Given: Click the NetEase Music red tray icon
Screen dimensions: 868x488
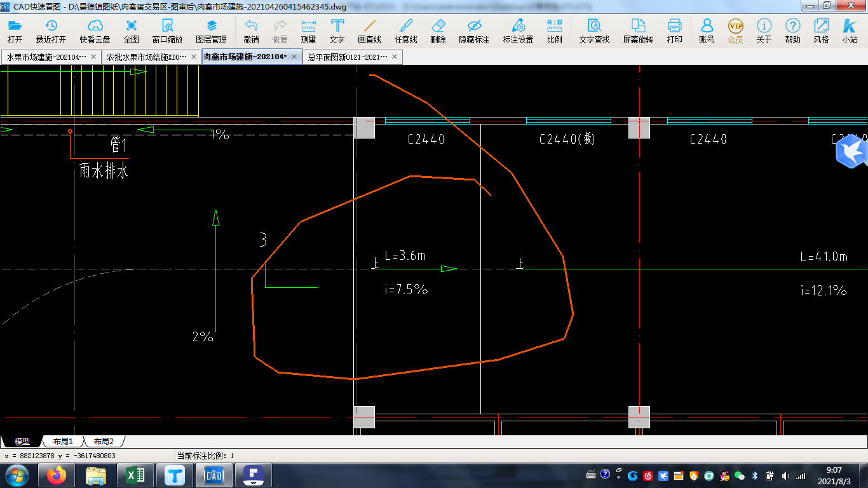Looking at the screenshot, I should point(648,475).
